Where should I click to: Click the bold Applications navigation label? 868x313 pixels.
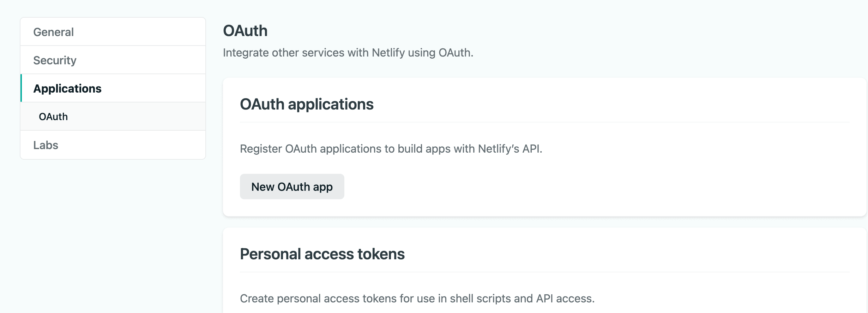tap(68, 88)
